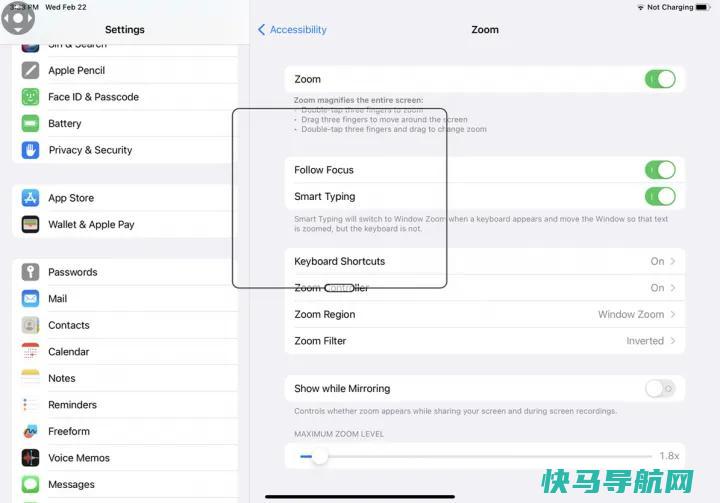Tap the Freeform icon
Viewport: 720px width, 503px height.
pos(30,431)
